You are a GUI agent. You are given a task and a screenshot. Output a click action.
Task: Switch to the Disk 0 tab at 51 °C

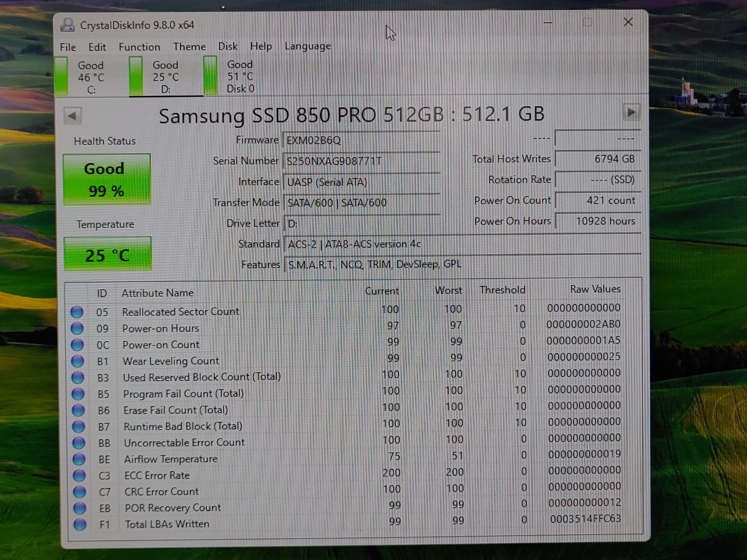[240, 76]
